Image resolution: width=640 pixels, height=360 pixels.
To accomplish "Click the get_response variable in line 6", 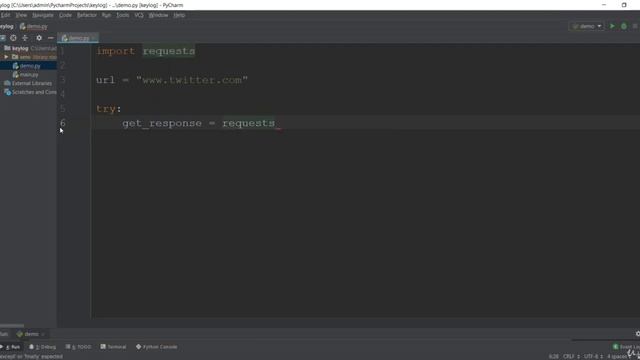I will pyautogui.click(x=162, y=123).
